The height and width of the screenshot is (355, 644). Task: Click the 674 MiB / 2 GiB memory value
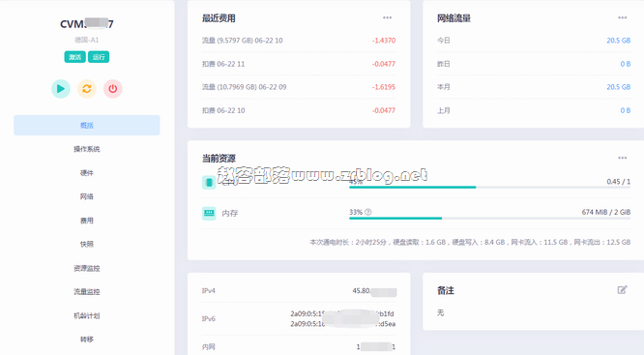point(606,212)
